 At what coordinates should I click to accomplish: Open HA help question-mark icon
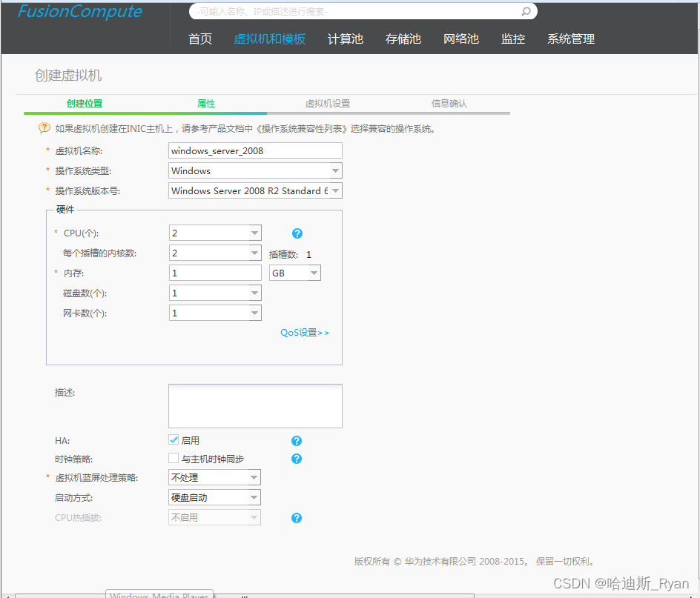click(x=297, y=441)
